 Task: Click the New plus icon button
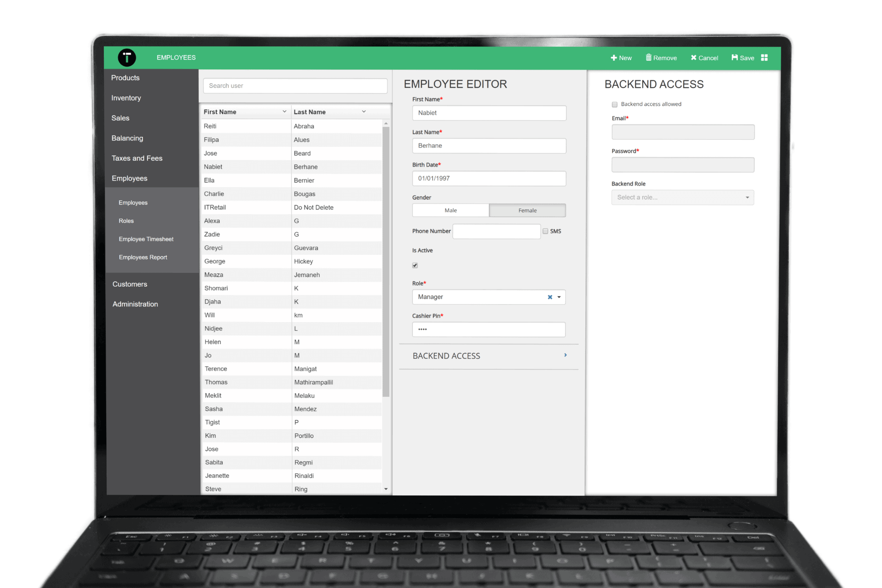tap(621, 58)
